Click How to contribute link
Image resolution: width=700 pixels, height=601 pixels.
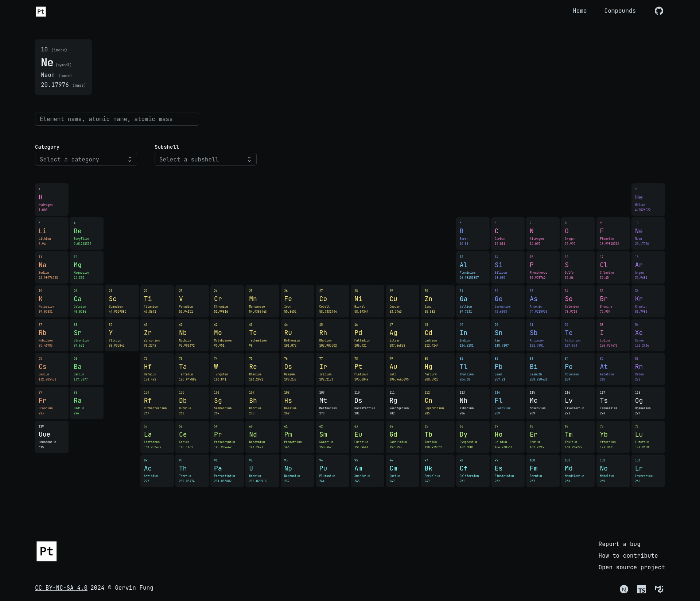(x=628, y=555)
